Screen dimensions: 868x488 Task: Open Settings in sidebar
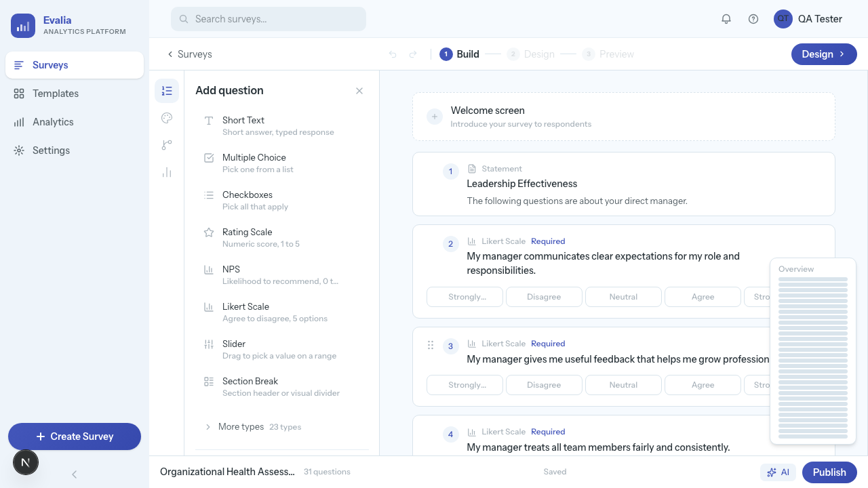click(75, 150)
